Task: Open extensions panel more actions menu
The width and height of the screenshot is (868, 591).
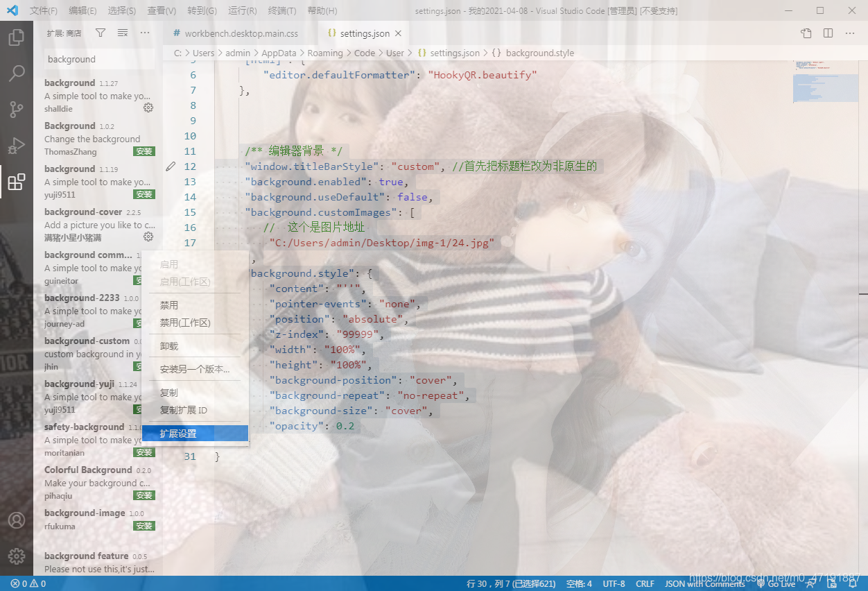Action: [x=145, y=33]
